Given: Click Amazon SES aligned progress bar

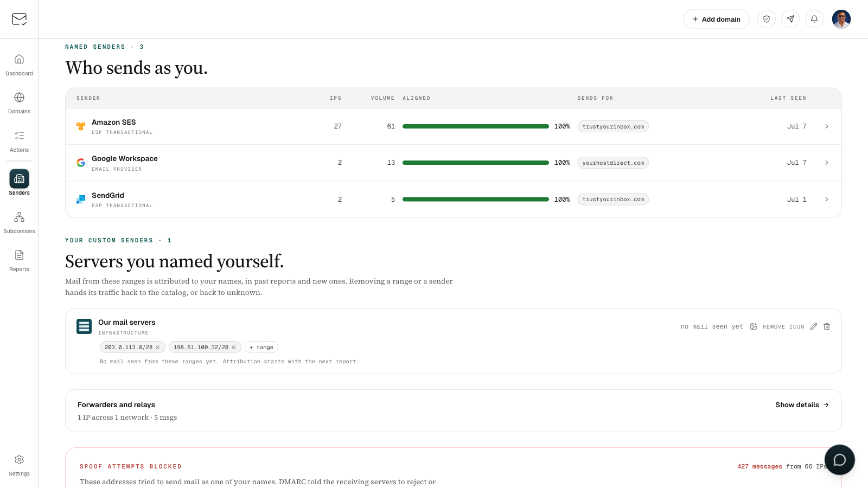Looking at the screenshot, I should point(476,126).
